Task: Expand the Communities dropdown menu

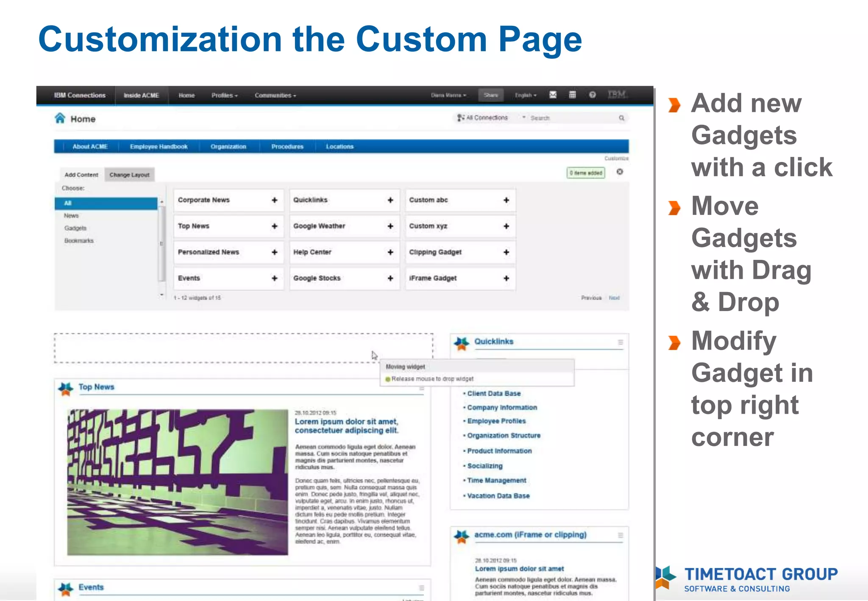Action: tap(275, 95)
